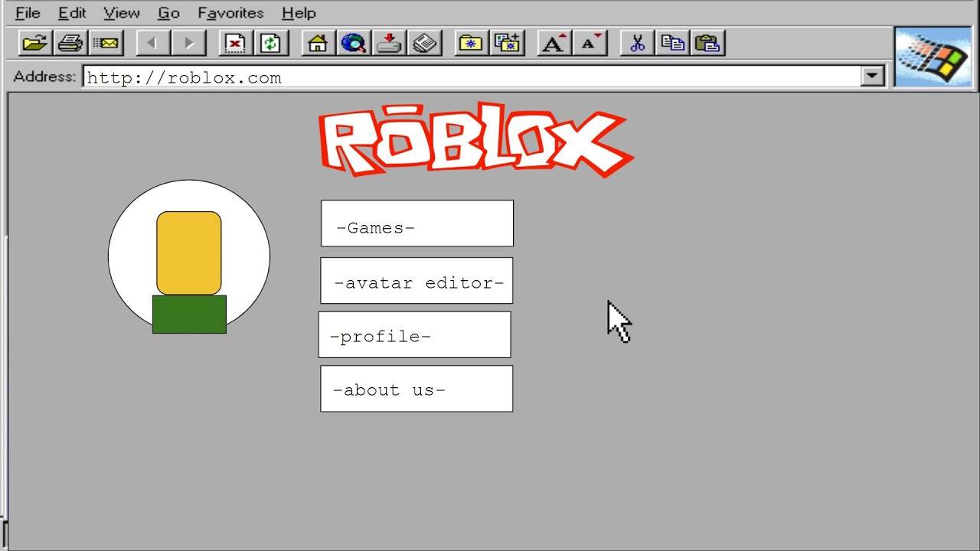Click the newspaper icon in the toolbar

[424, 43]
